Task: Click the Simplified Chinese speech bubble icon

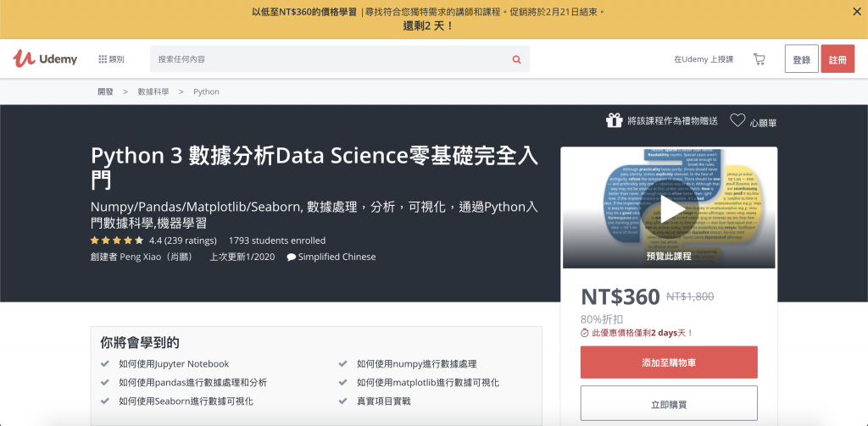Action: pos(292,257)
